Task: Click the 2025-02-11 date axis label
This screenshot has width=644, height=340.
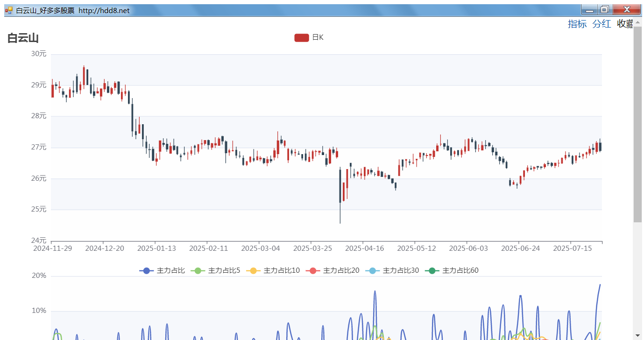Action: click(x=208, y=248)
